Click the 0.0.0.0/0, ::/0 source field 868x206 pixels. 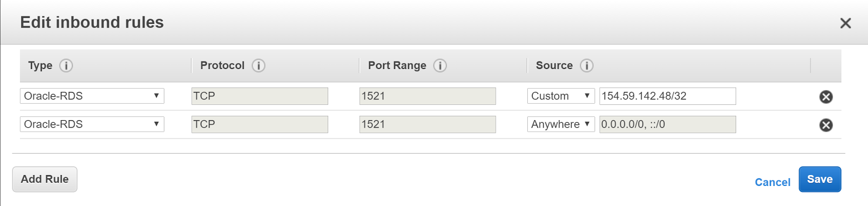668,124
